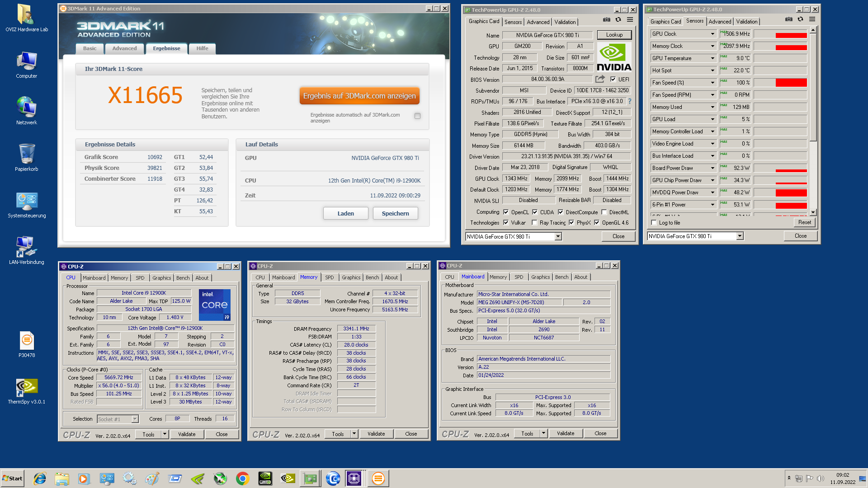Open Validation tab in GPU-Z Graphics Card window
Image resolution: width=868 pixels, height=488 pixels.
[565, 22]
